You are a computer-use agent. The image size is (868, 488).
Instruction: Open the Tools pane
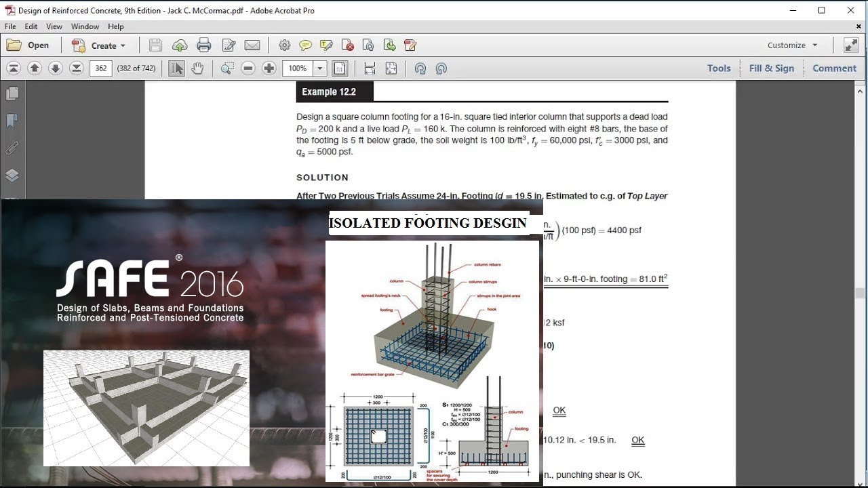coord(719,68)
